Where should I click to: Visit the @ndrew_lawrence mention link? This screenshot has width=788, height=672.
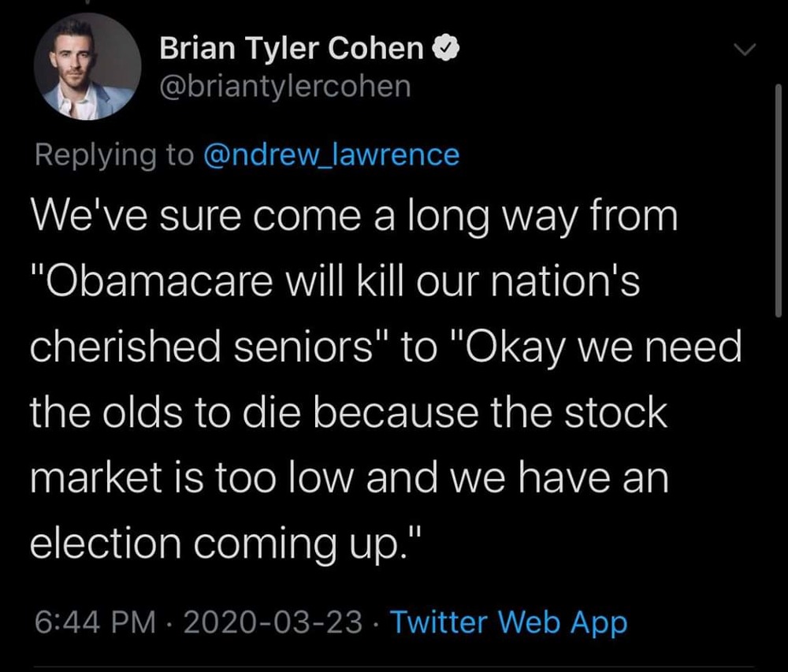(331, 154)
